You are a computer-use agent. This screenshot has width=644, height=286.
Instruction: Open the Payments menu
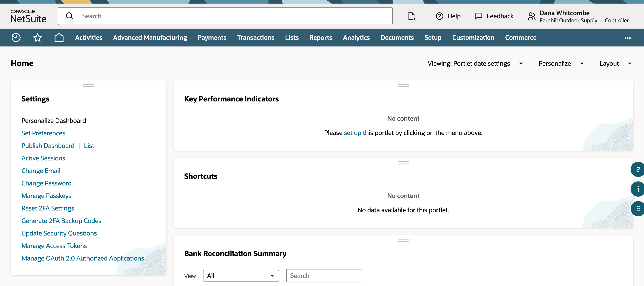pos(212,38)
